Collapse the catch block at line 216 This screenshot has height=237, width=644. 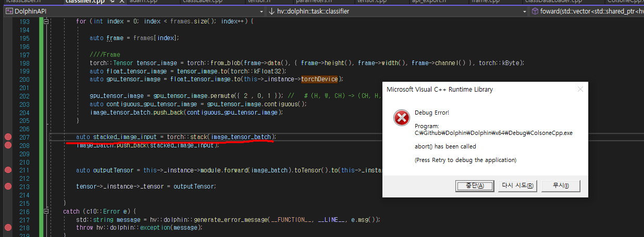click(46, 211)
